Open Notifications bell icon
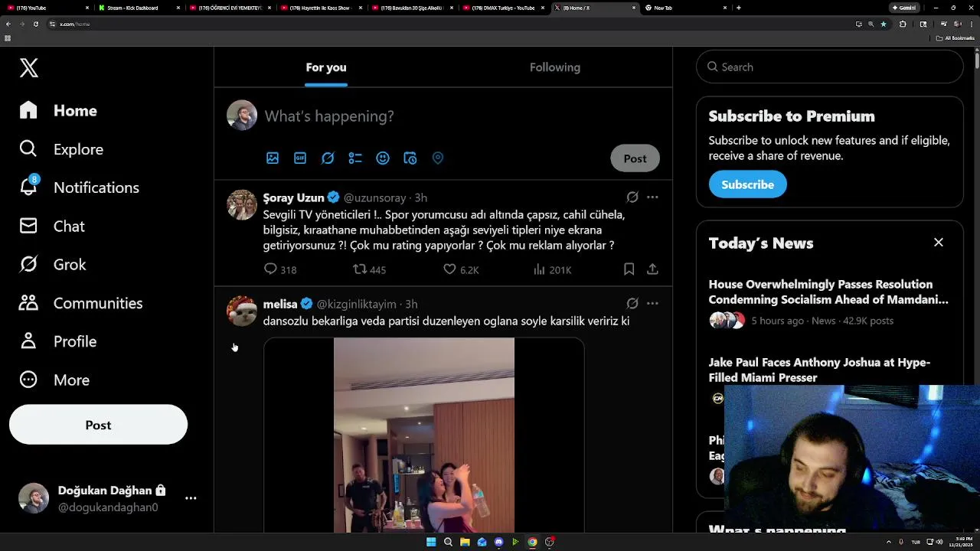The image size is (980, 551). tap(28, 186)
